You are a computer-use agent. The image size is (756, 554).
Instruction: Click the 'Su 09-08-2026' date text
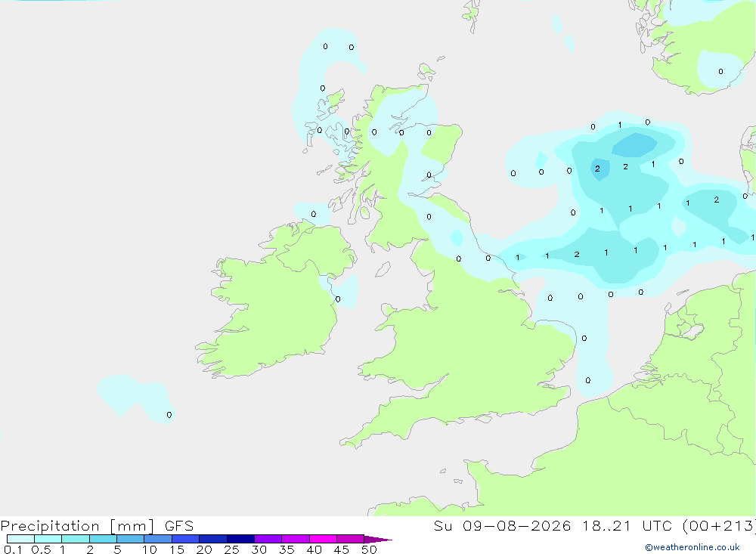click(502, 526)
